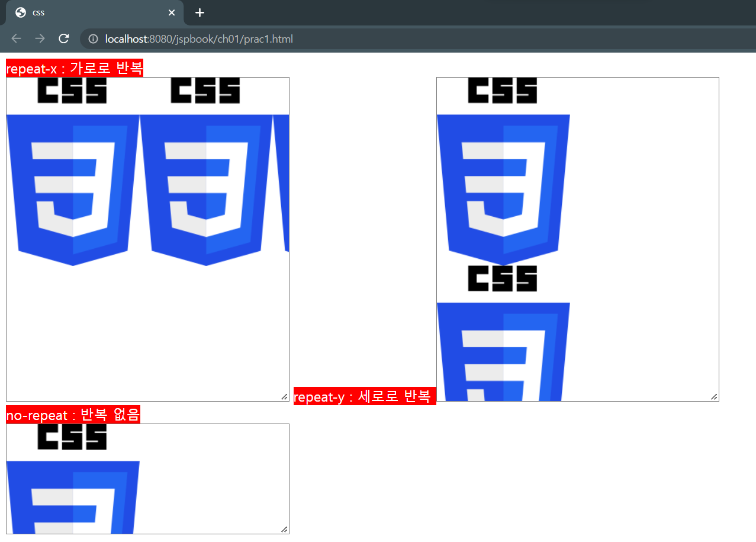Select the css browser tab

(x=95, y=12)
